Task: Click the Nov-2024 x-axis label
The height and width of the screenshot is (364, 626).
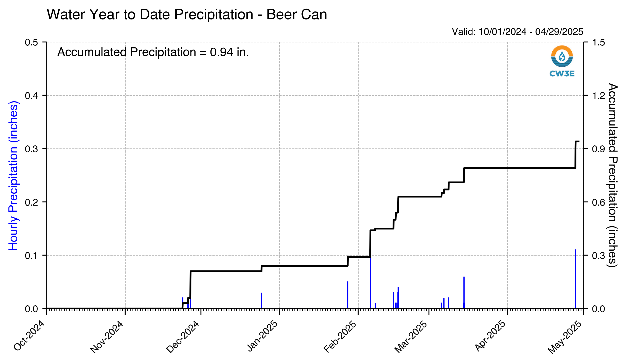Action: click(107, 337)
